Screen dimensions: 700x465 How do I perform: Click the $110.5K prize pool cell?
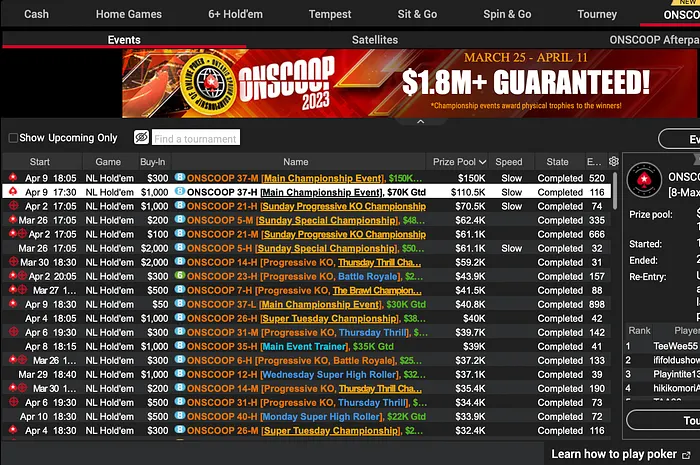pos(467,192)
